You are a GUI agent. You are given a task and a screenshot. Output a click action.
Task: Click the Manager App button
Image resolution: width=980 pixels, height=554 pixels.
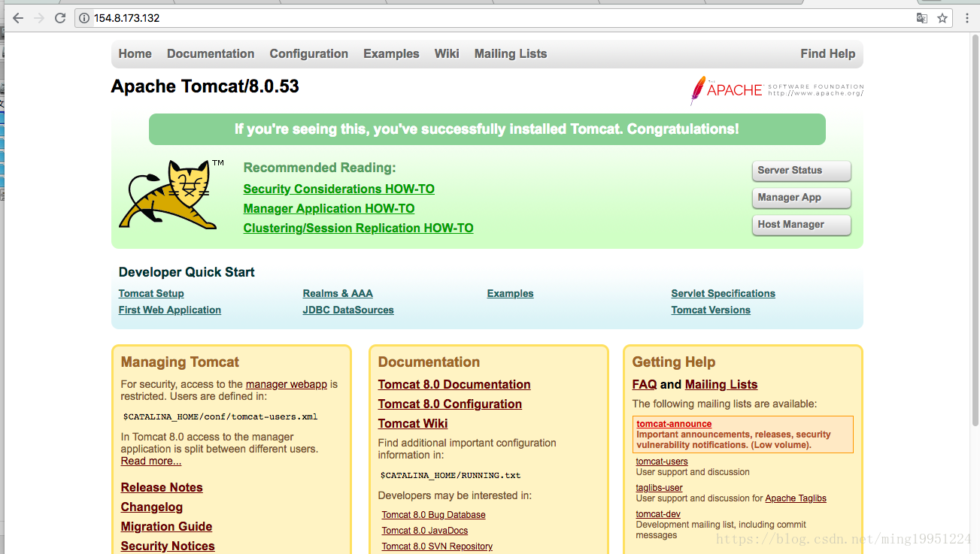[x=802, y=198]
